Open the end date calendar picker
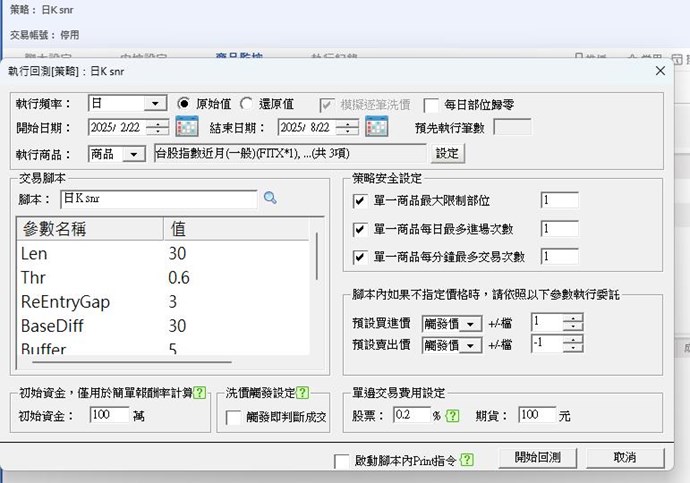 coord(376,127)
